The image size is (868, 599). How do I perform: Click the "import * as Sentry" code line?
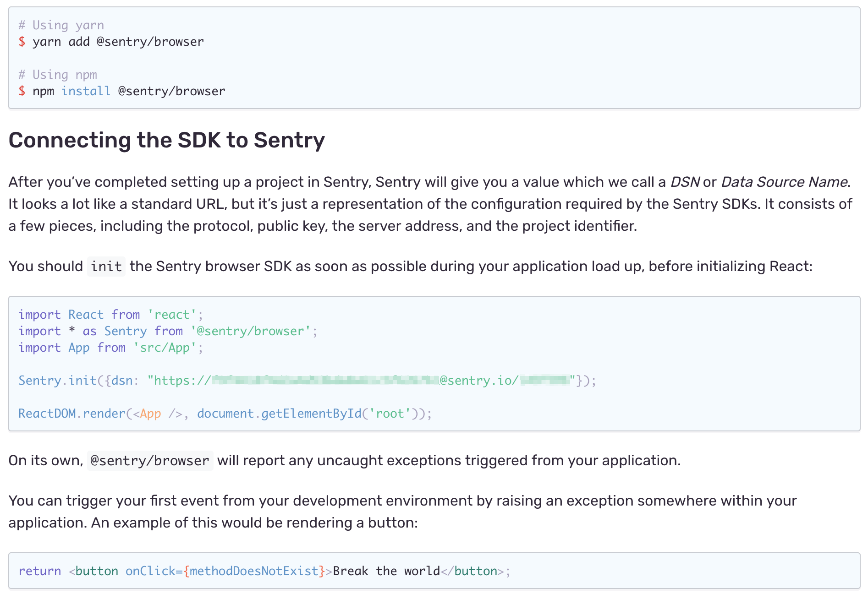(x=168, y=331)
